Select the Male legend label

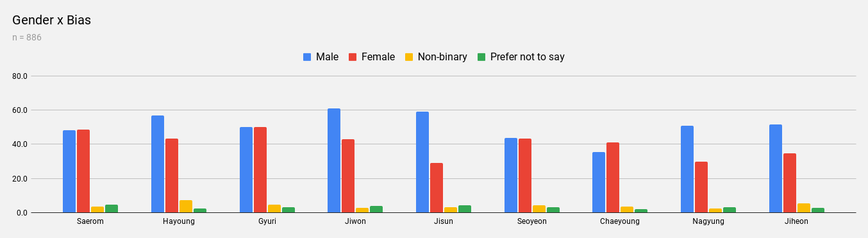pyautogui.click(x=327, y=57)
